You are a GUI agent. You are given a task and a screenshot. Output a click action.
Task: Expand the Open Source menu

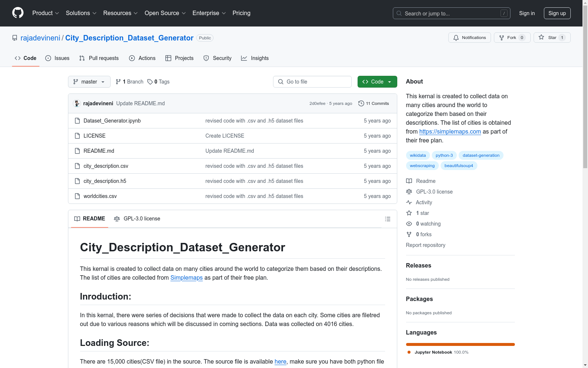click(165, 13)
